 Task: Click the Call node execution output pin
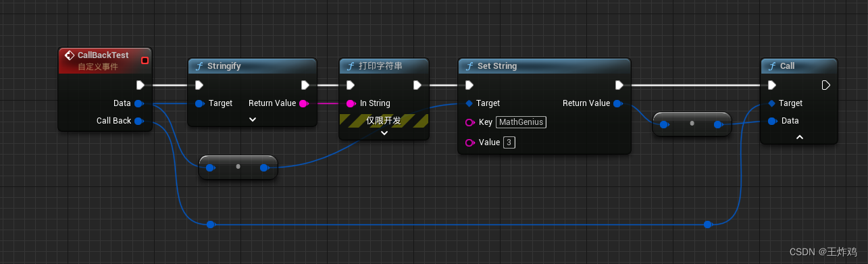pos(825,85)
